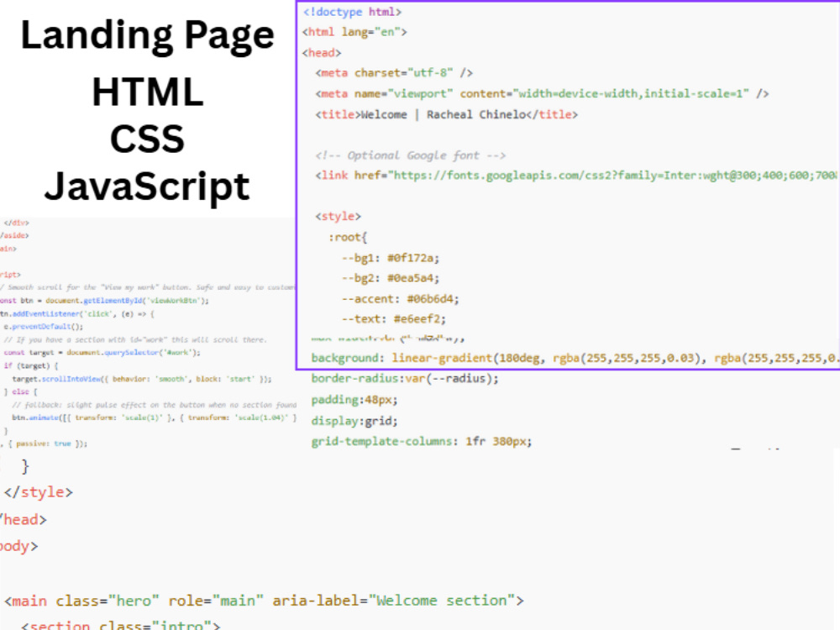
Task: Click the "border-radius:var(--radius);" line
Action: 405,379
